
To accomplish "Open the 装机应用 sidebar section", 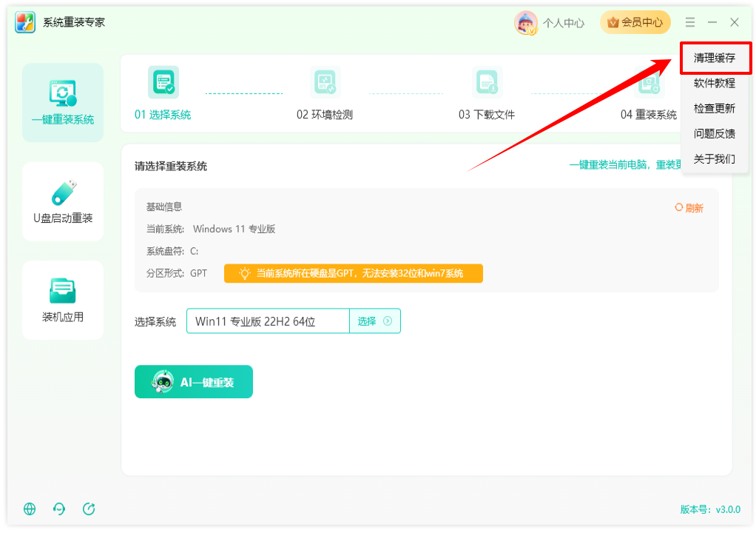I will [63, 300].
